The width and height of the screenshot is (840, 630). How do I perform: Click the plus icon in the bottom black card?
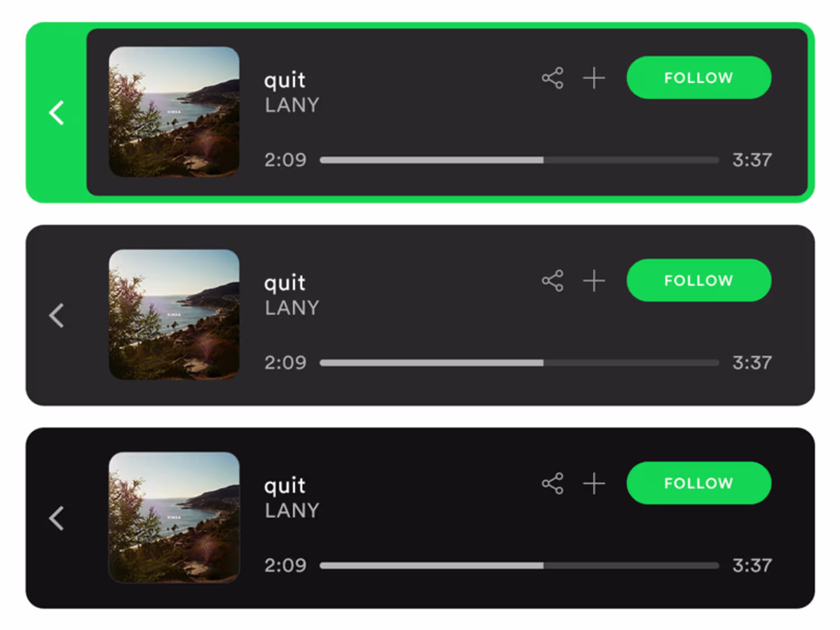click(x=594, y=483)
